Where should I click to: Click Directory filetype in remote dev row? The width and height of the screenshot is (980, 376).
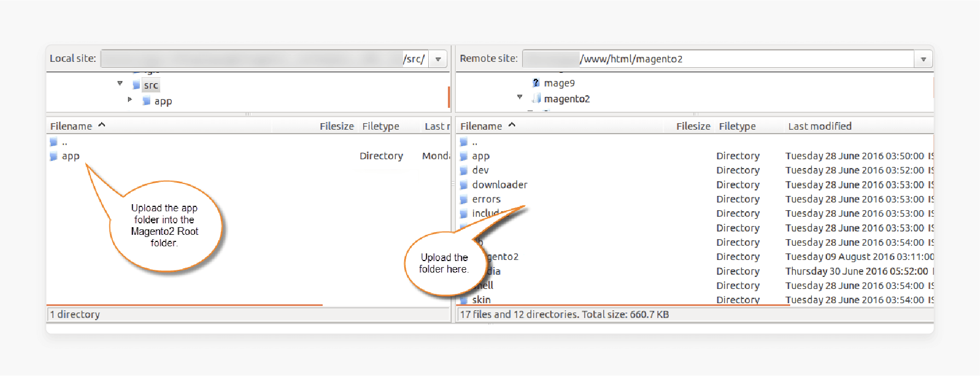click(738, 170)
